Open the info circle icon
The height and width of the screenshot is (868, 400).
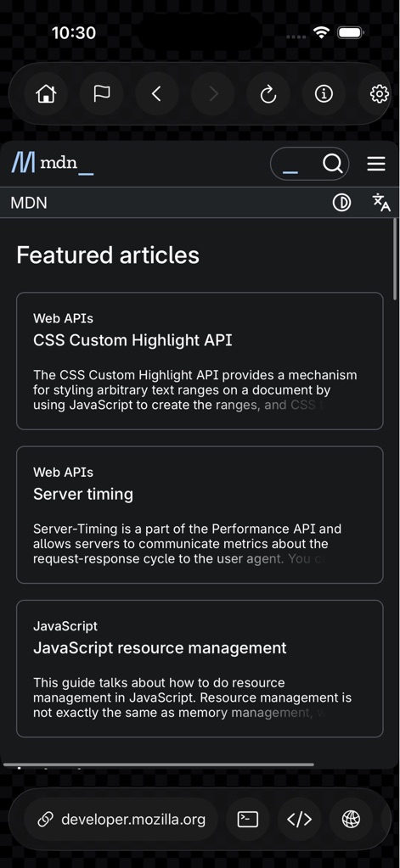[x=324, y=94]
